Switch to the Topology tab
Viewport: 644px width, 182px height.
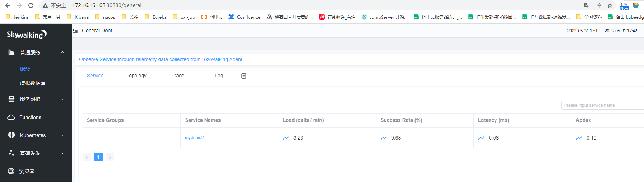pos(136,76)
